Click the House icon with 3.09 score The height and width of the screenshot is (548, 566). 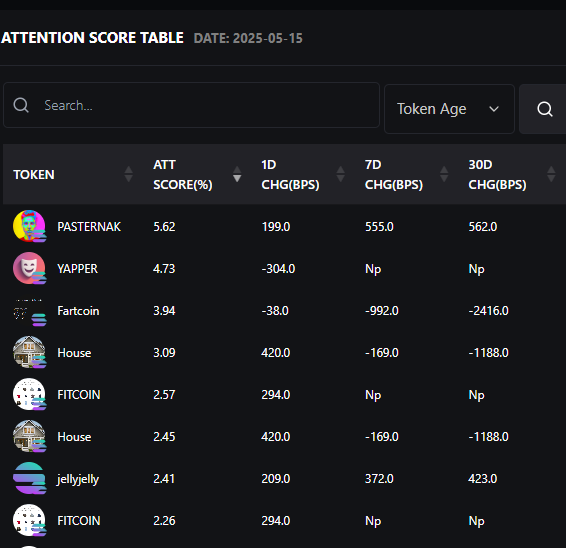[x=29, y=352]
